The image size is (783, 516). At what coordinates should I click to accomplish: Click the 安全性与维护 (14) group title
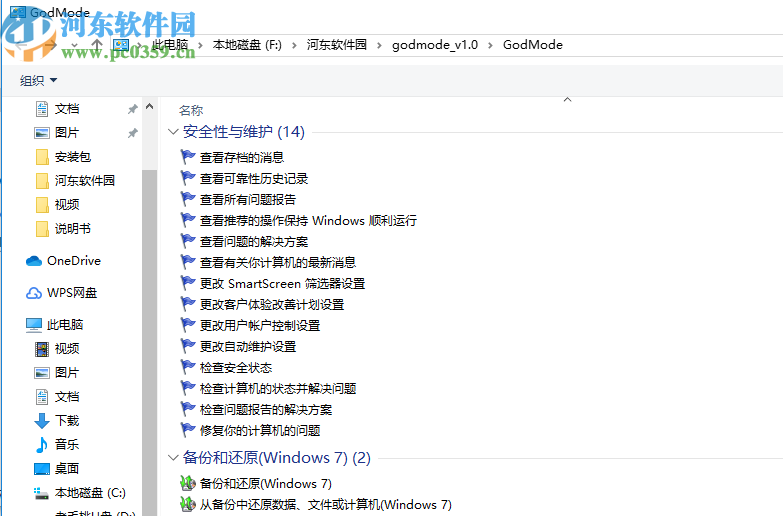click(x=244, y=132)
